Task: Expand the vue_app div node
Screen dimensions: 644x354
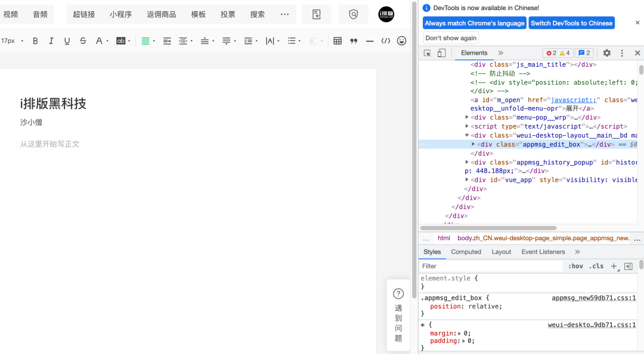Action: [x=466, y=180]
